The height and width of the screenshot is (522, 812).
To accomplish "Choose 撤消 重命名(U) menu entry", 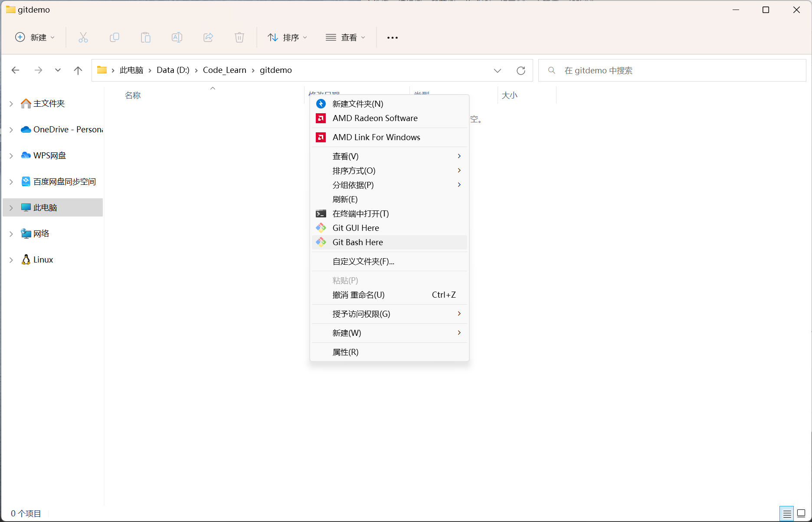I will (x=390, y=295).
